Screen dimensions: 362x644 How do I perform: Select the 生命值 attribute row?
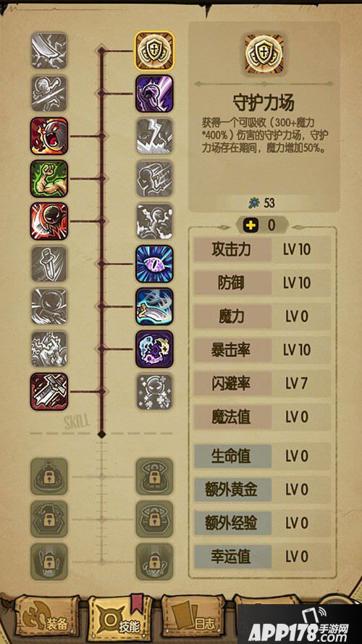(x=262, y=456)
